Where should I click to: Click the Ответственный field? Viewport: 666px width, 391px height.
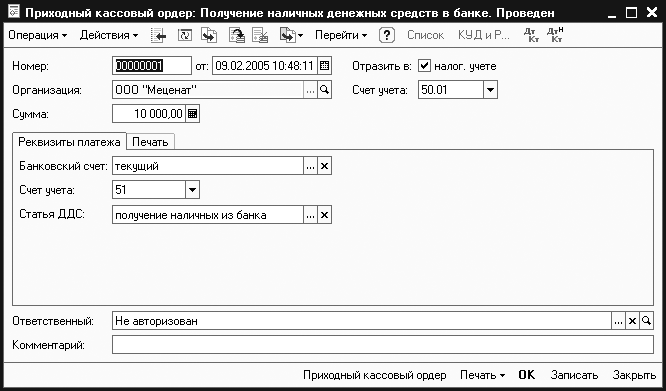[362, 321]
